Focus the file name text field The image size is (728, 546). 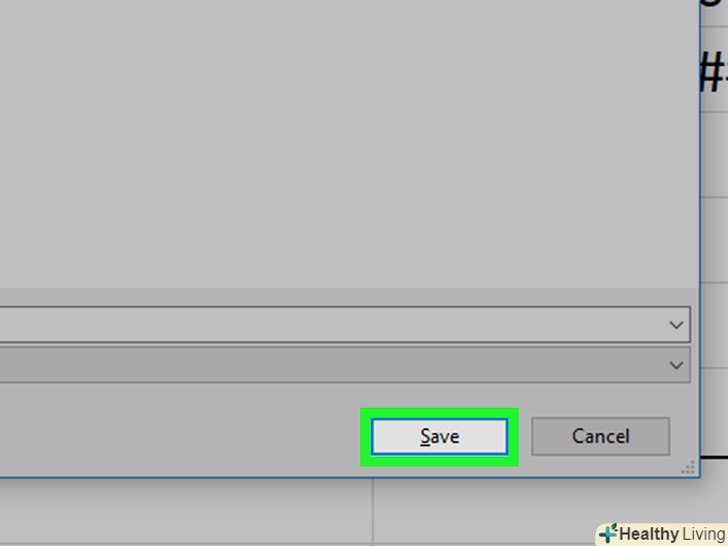point(344,325)
